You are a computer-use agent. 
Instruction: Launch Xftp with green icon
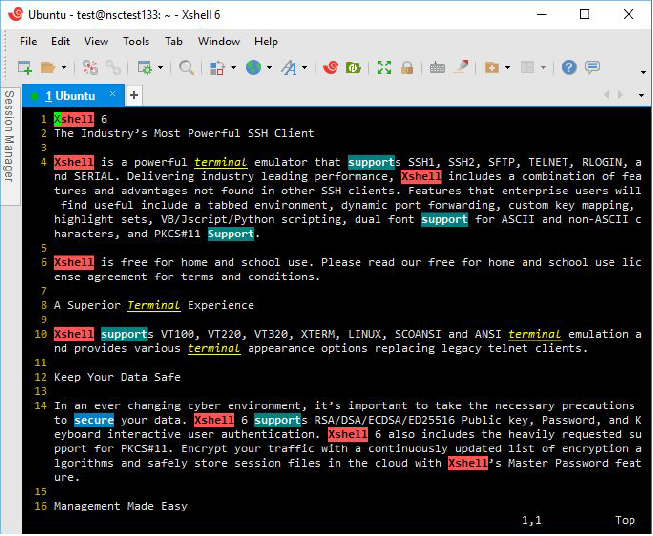click(353, 67)
